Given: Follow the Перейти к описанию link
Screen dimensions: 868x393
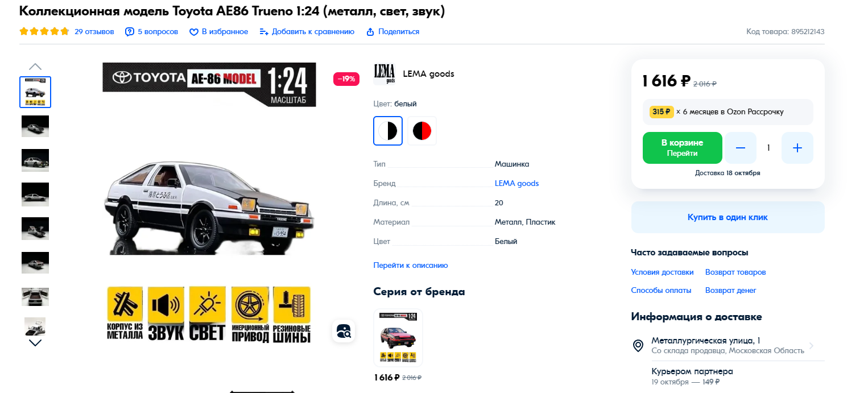Looking at the screenshot, I should click(x=411, y=266).
